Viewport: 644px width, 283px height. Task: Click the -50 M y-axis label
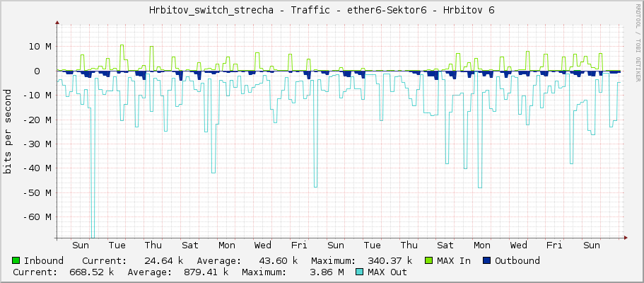coord(37,192)
